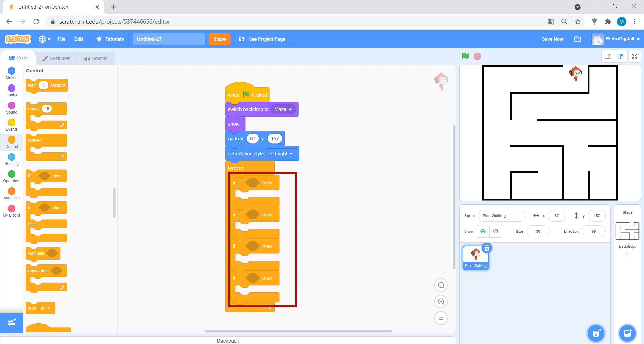Click Choose a Sprite button
The width and height of the screenshot is (644, 344).
[x=596, y=333]
